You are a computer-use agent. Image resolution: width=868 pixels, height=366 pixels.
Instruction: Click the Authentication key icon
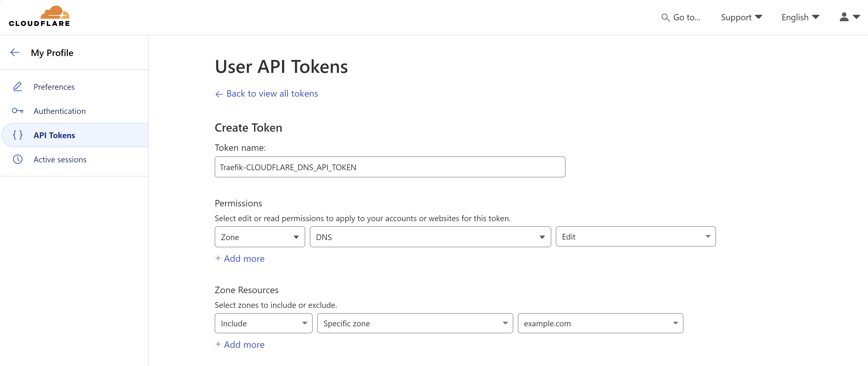pyautogui.click(x=18, y=111)
